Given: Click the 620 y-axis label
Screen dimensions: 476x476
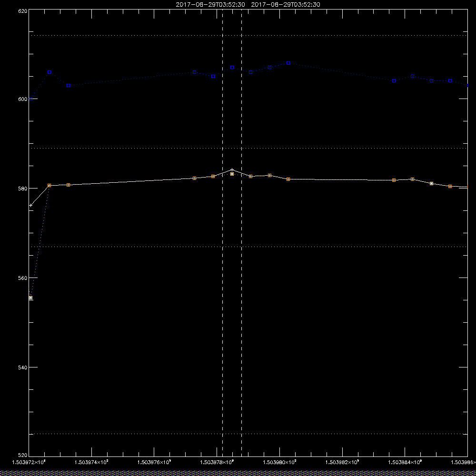Looking at the screenshot, I should tap(23, 10).
